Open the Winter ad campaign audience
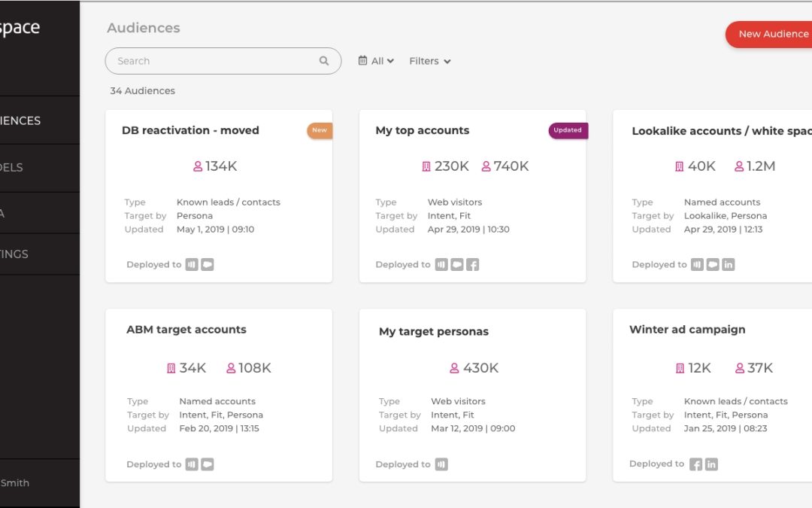This screenshot has height=508, width=812. click(x=687, y=330)
